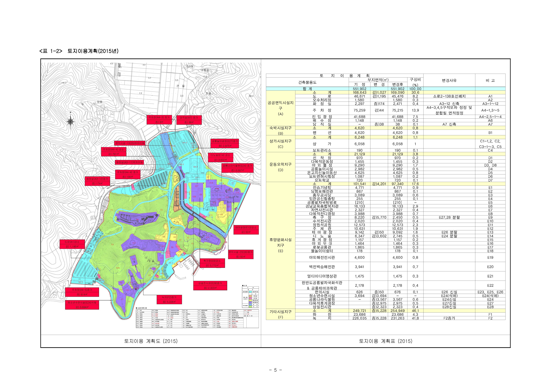
Task: Click the 토지이용 계획표 (2015) caption
Action: click(x=386, y=341)
